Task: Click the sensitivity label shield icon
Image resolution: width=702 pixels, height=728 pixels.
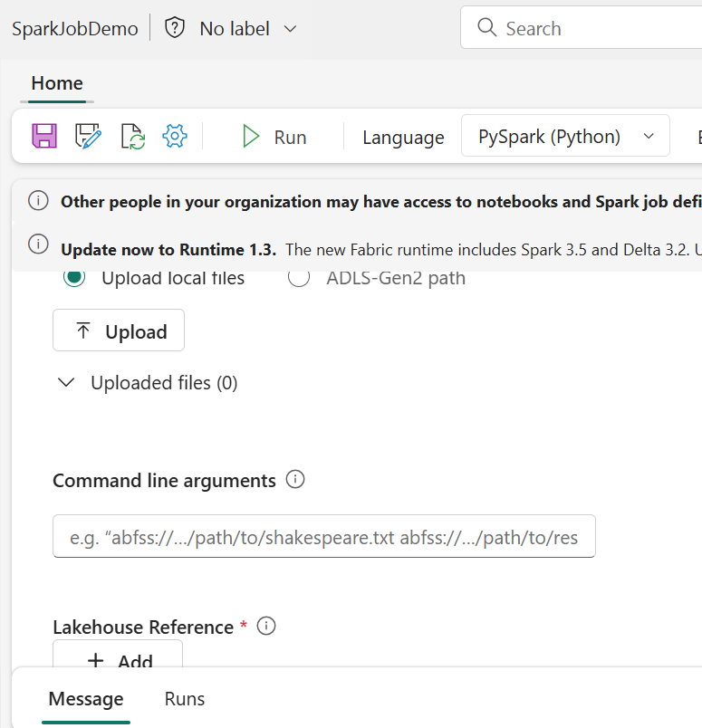Action: point(175,28)
